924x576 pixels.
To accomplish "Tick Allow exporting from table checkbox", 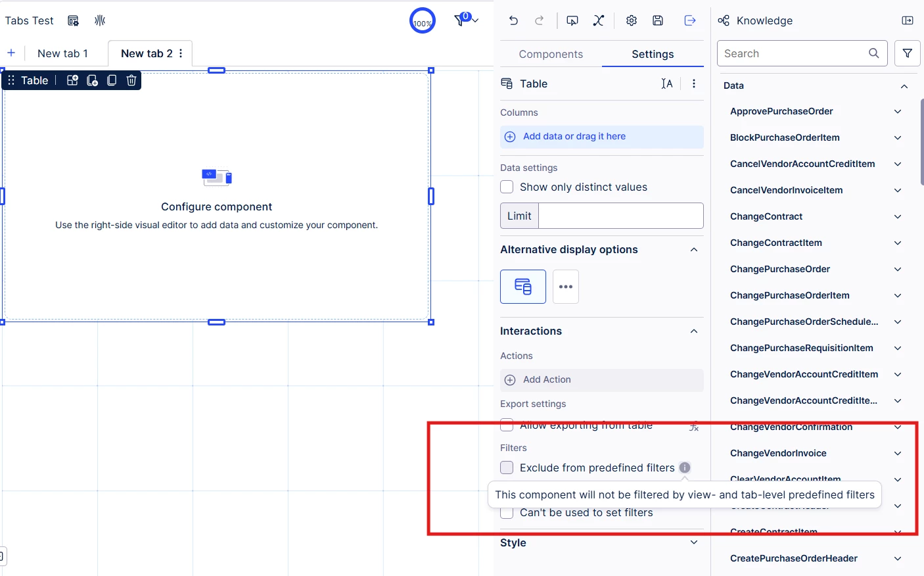I will point(507,425).
